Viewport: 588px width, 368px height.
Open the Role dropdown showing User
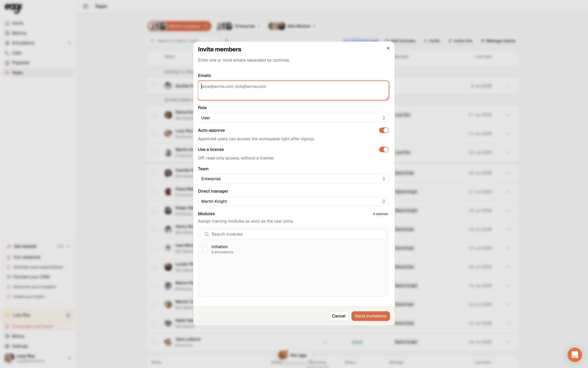[x=293, y=118]
